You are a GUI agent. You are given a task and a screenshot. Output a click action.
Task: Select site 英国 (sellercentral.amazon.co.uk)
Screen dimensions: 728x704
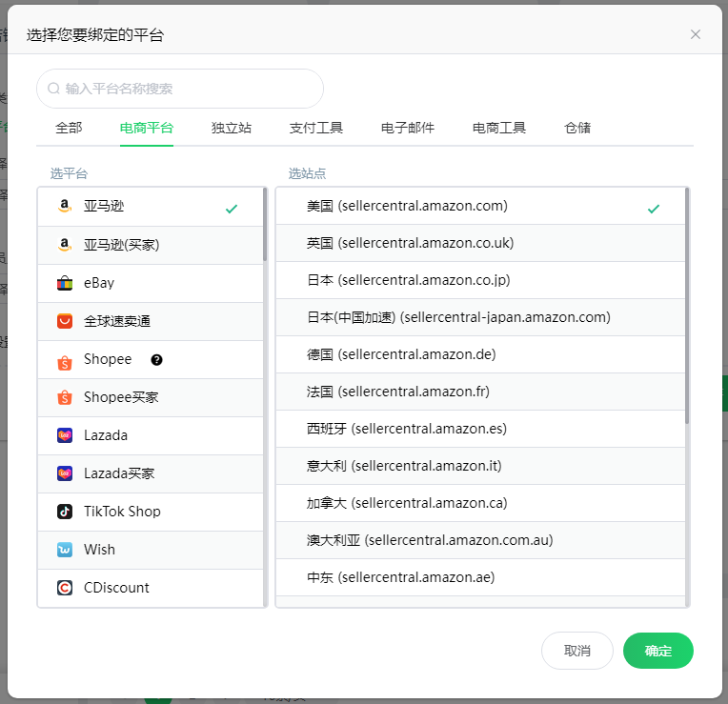point(480,243)
